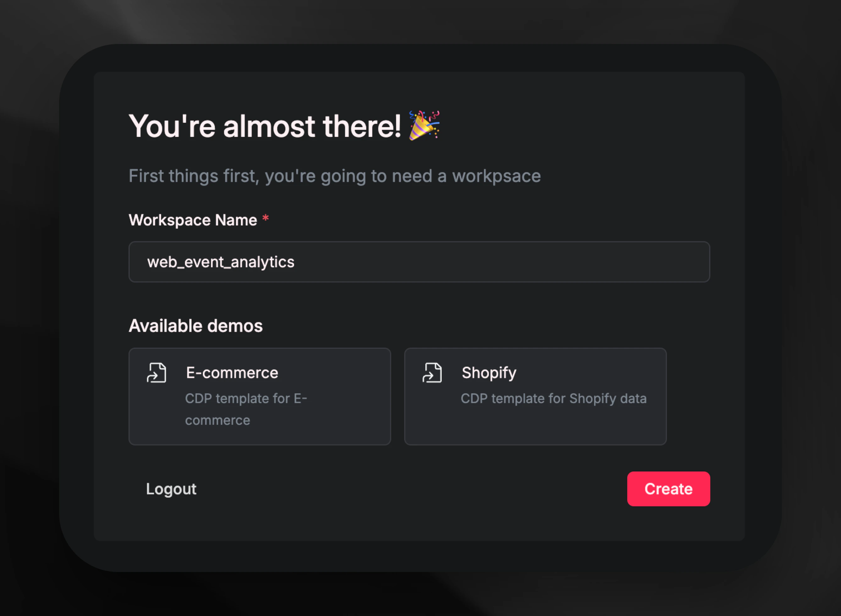Focus the Workspace Name input field

419,262
